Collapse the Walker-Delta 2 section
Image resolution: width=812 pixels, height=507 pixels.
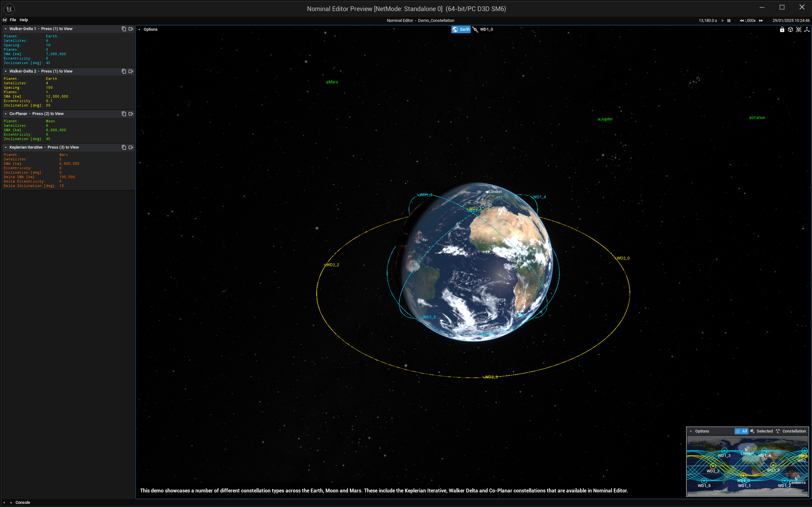click(6, 71)
